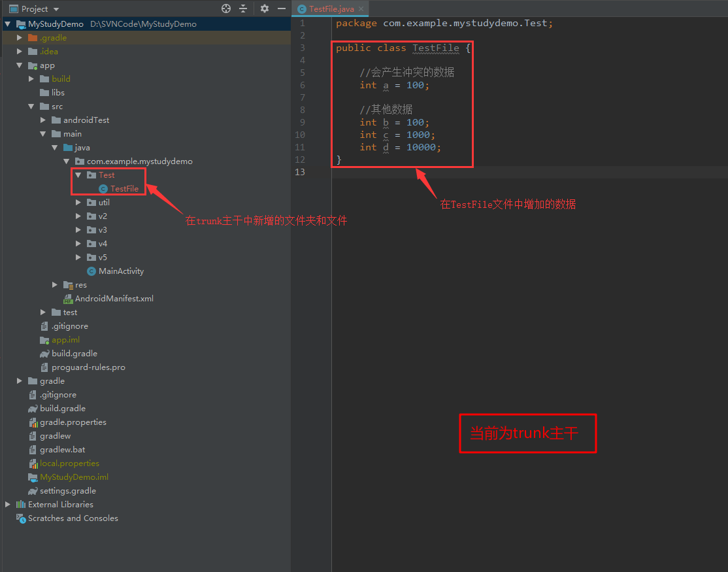The image size is (728, 572).
Task: Select gradle.properties file
Action: 73,422
